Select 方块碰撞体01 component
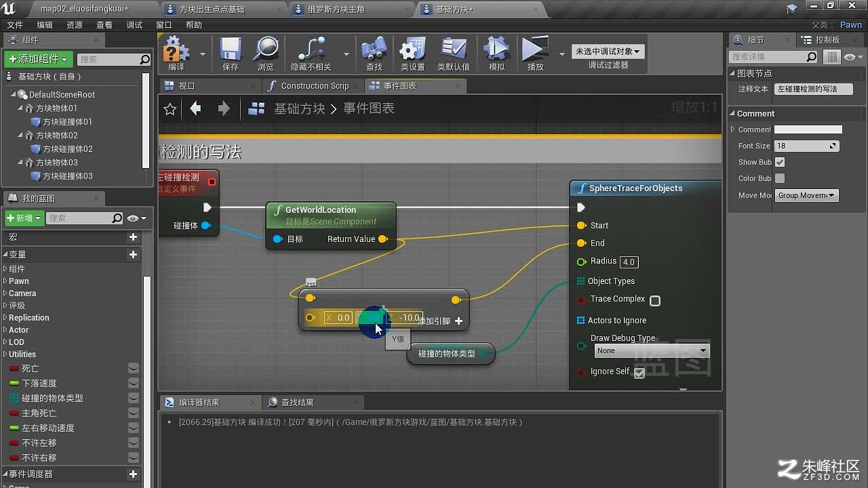The height and width of the screenshot is (488, 868). point(67,122)
